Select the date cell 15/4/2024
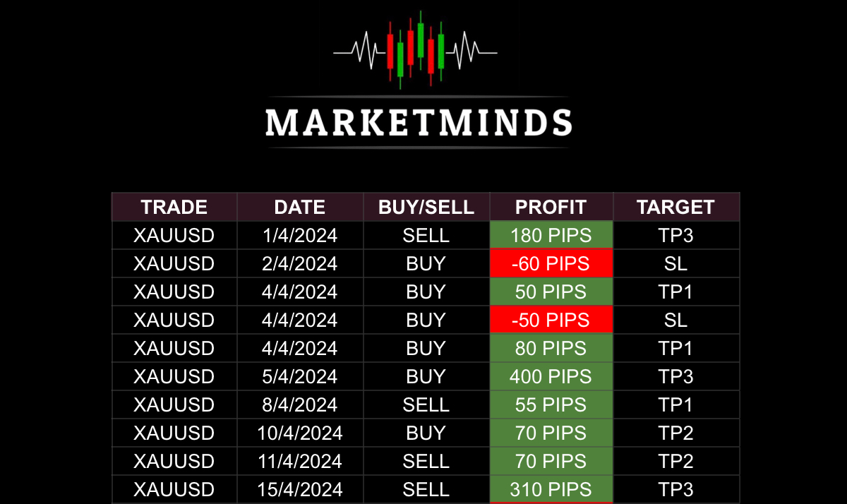The width and height of the screenshot is (847, 504). click(300, 489)
